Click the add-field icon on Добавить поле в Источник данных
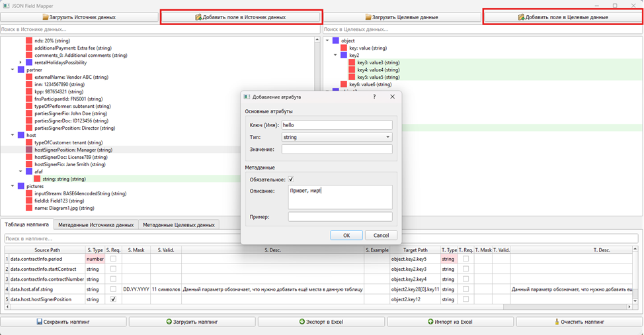 (x=198, y=17)
